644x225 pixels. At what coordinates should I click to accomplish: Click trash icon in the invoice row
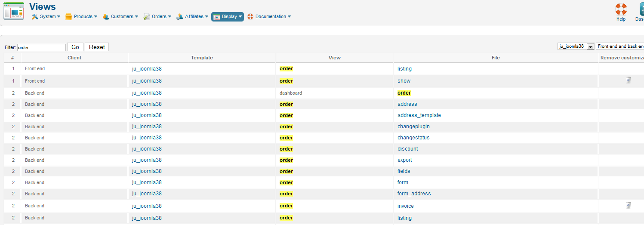pyautogui.click(x=628, y=205)
